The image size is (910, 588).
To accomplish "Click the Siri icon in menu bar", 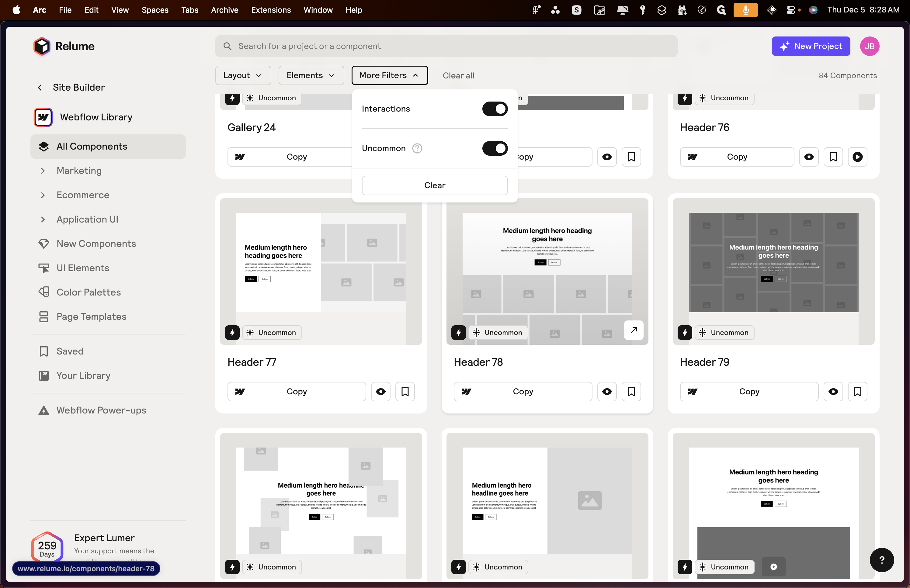I will pyautogui.click(x=813, y=10).
